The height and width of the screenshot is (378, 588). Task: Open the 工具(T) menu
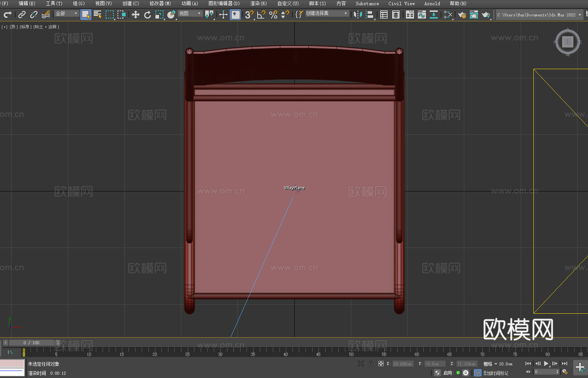click(x=54, y=3)
